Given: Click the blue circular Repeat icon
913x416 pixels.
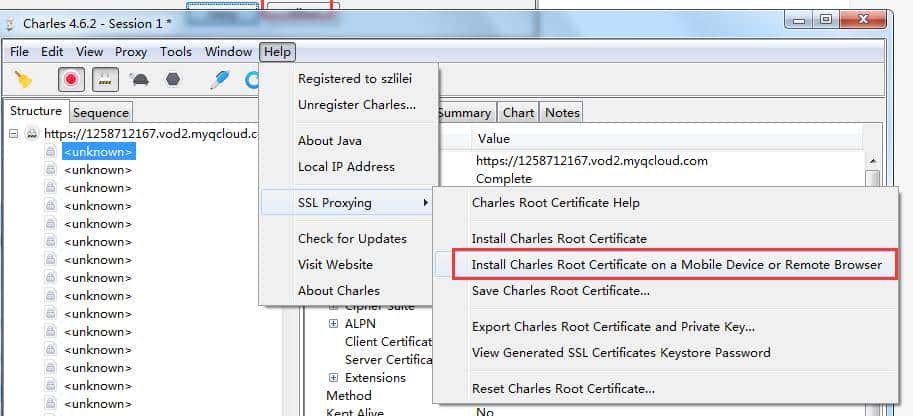Looking at the screenshot, I should coord(252,80).
